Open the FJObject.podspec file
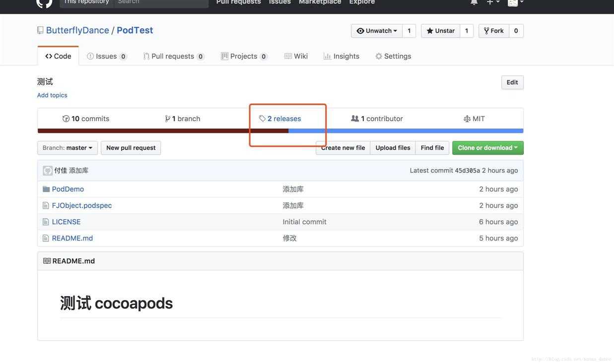The height and width of the screenshot is (364, 614). pyautogui.click(x=82, y=205)
